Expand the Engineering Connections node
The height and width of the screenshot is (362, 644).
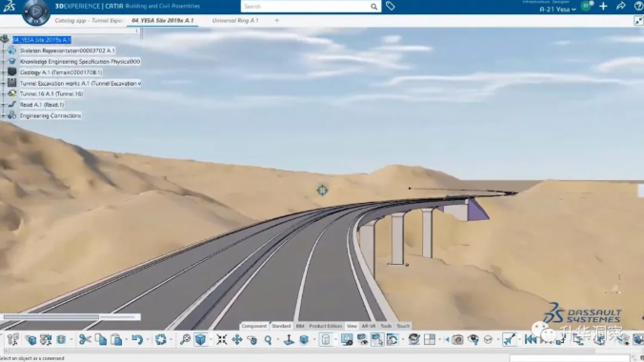click(x=3, y=116)
